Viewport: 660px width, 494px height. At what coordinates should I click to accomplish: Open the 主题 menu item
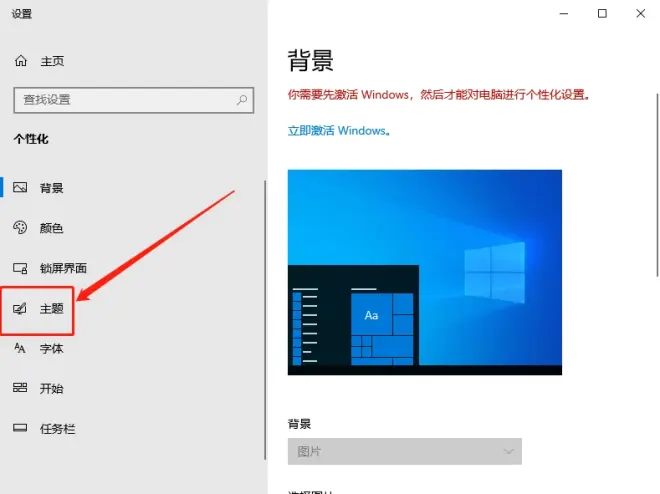pyautogui.click(x=38, y=309)
